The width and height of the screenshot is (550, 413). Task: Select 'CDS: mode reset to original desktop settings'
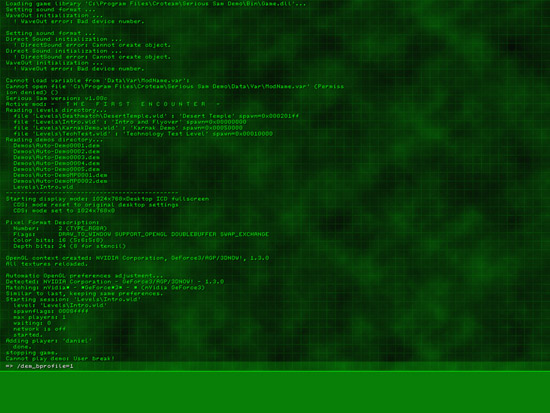(96, 205)
